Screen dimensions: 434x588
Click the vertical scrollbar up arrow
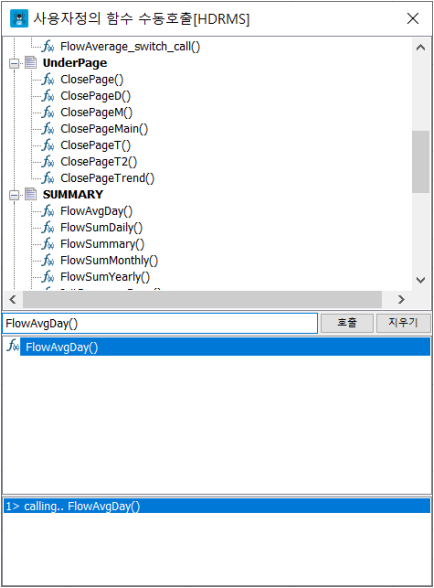coord(420,48)
